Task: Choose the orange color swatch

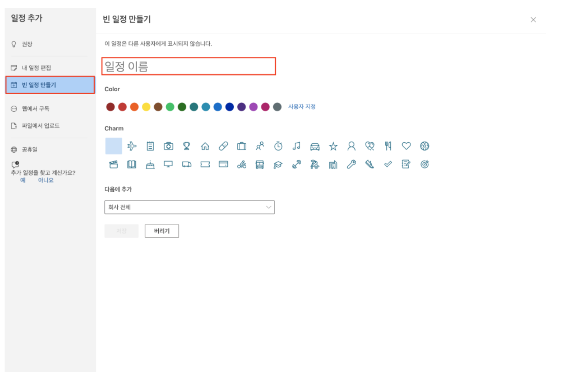Action: 134,107
